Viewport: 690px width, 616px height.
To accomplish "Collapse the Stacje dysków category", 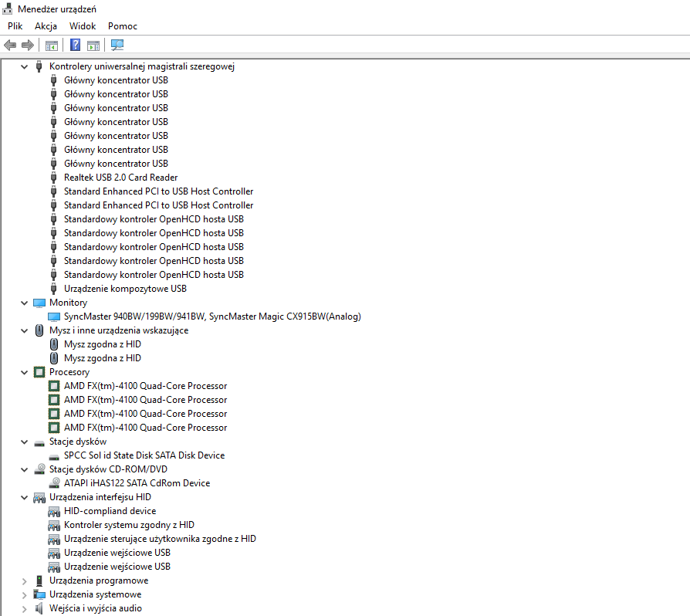I will point(24,442).
